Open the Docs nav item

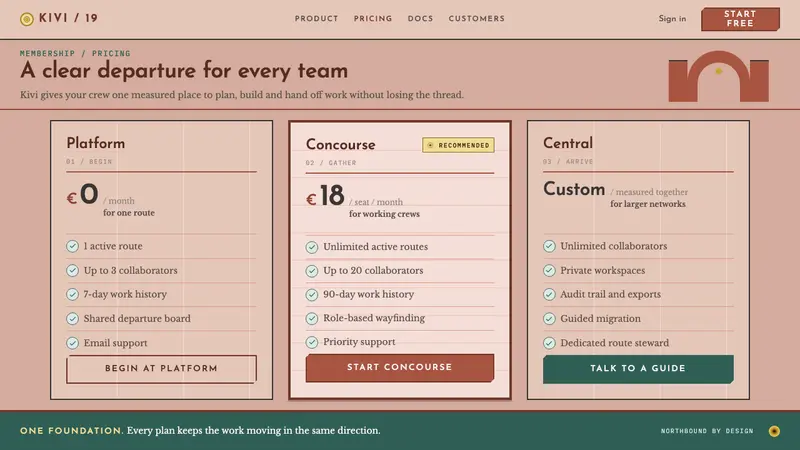click(420, 19)
